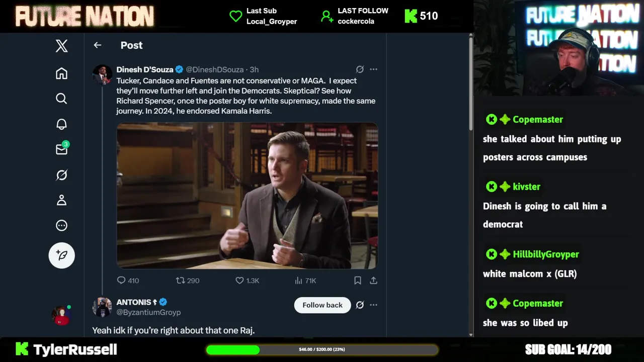Click the compose post feather button

tap(61, 255)
